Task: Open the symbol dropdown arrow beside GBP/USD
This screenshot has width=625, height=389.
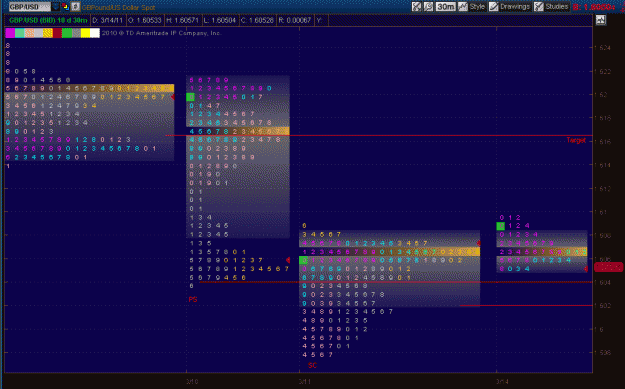Action: [x=55, y=7]
